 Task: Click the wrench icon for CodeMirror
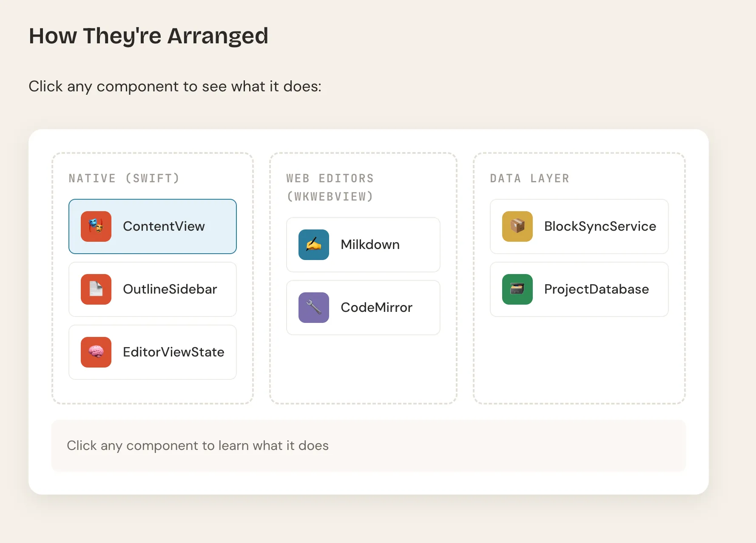point(314,308)
